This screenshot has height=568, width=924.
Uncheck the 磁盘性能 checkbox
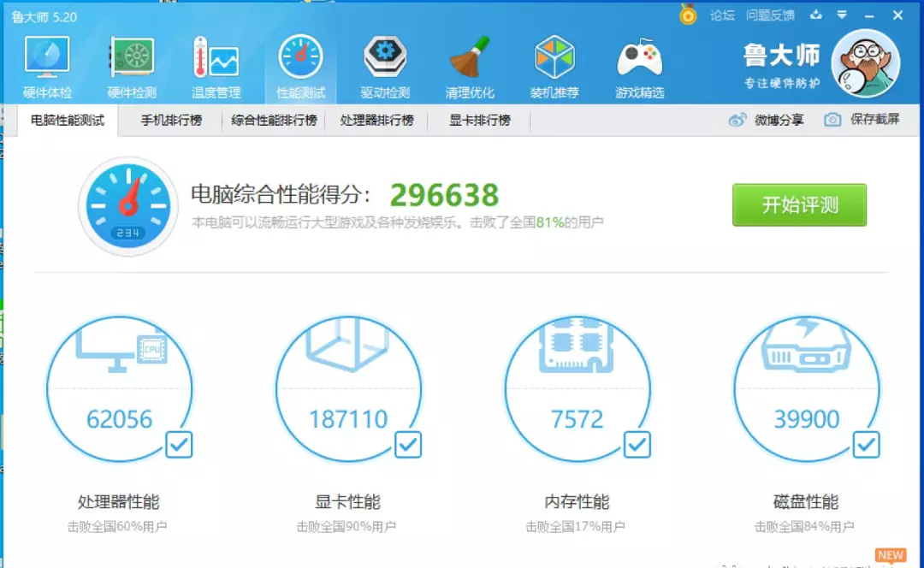pyautogui.click(x=866, y=445)
